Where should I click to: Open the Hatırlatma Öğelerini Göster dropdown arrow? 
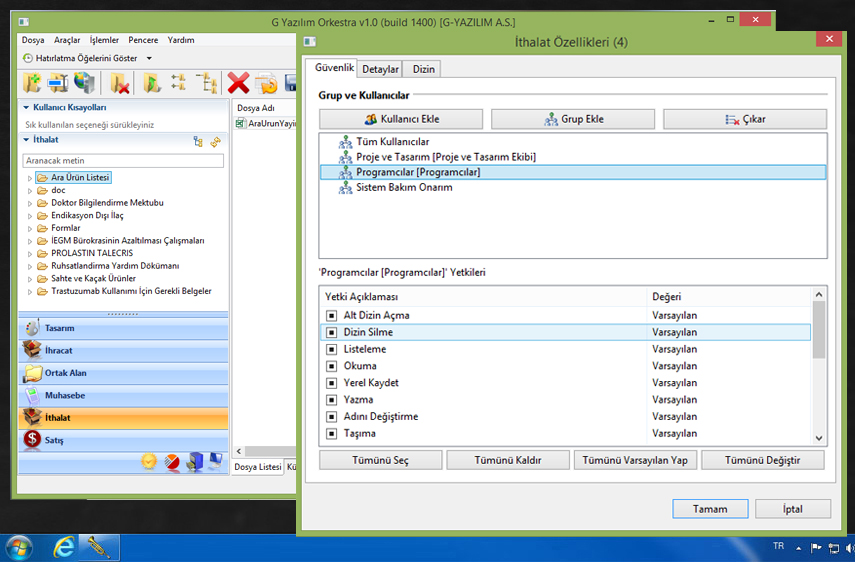pos(149,59)
